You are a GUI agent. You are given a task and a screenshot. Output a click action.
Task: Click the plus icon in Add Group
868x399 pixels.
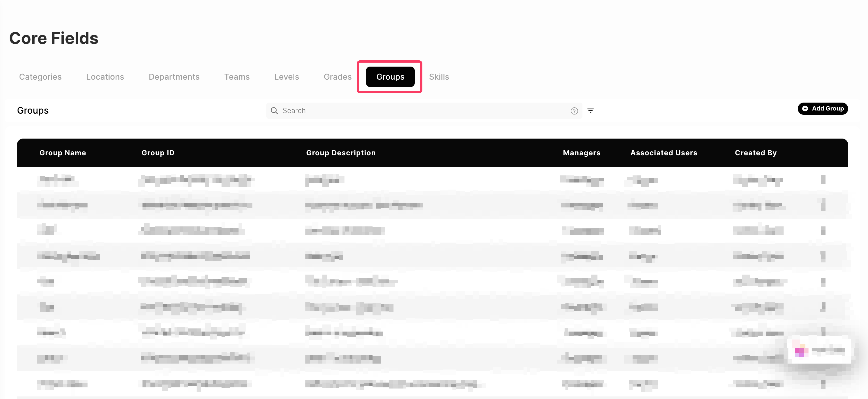point(805,109)
